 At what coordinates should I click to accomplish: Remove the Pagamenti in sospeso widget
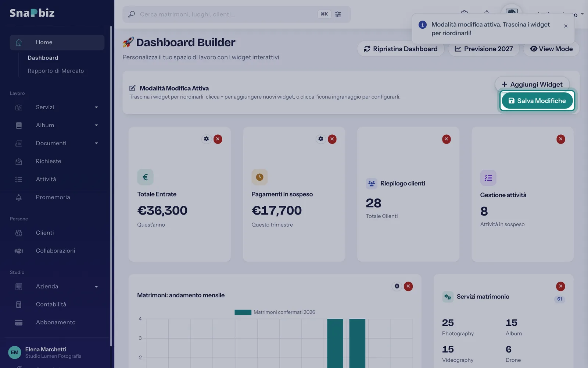click(x=332, y=139)
